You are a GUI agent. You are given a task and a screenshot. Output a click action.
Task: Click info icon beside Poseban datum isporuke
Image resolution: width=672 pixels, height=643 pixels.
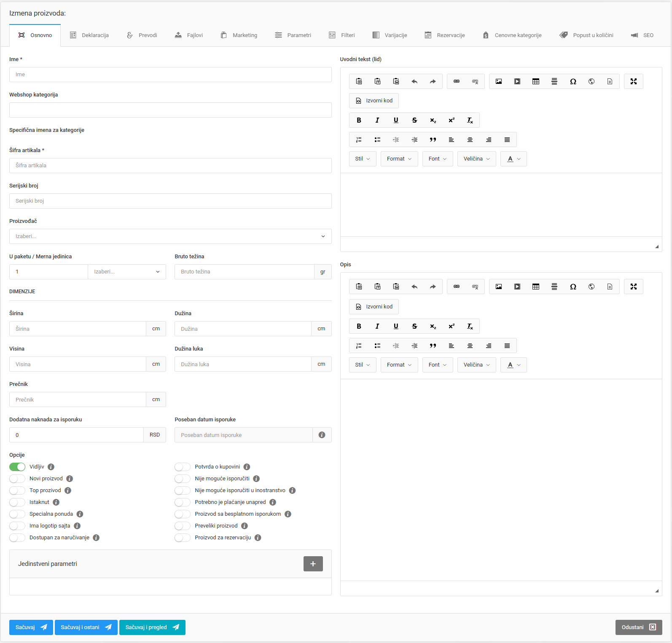pyautogui.click(x=322, y=435)
